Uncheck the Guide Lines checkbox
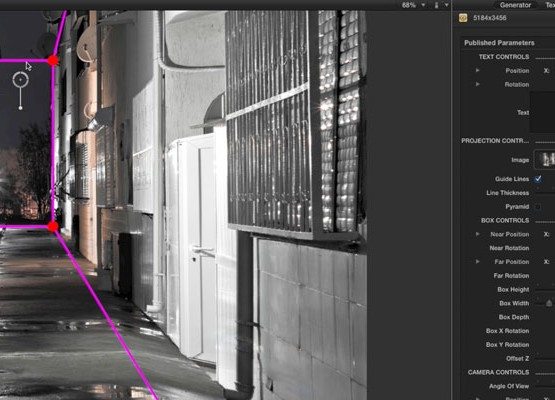555x400 pixels. tap(538, 179)
